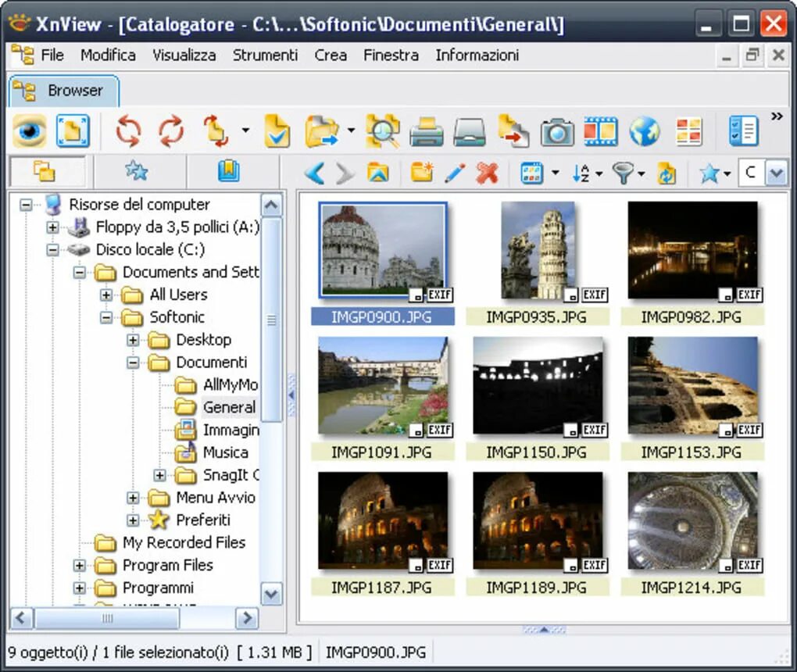Select the General folder in tree

pos(229,407)
